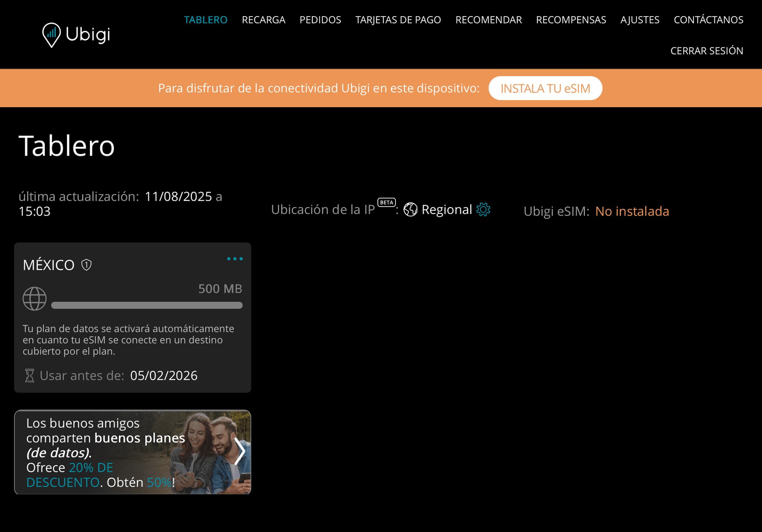Click the 'Tablero' page heading

[x=67, y=146]
